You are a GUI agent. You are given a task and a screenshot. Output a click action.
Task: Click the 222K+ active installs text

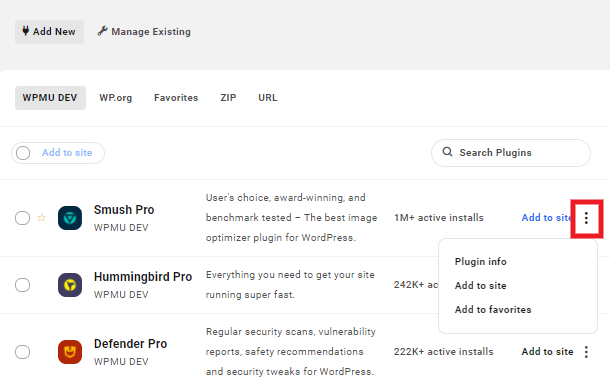click(x=443, y=351)
